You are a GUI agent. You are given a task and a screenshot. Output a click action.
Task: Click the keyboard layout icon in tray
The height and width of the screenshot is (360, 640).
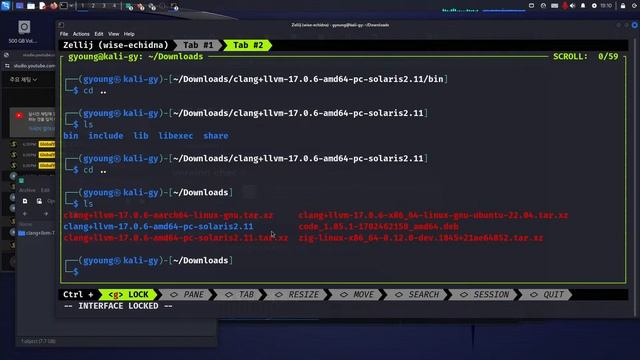554,6
